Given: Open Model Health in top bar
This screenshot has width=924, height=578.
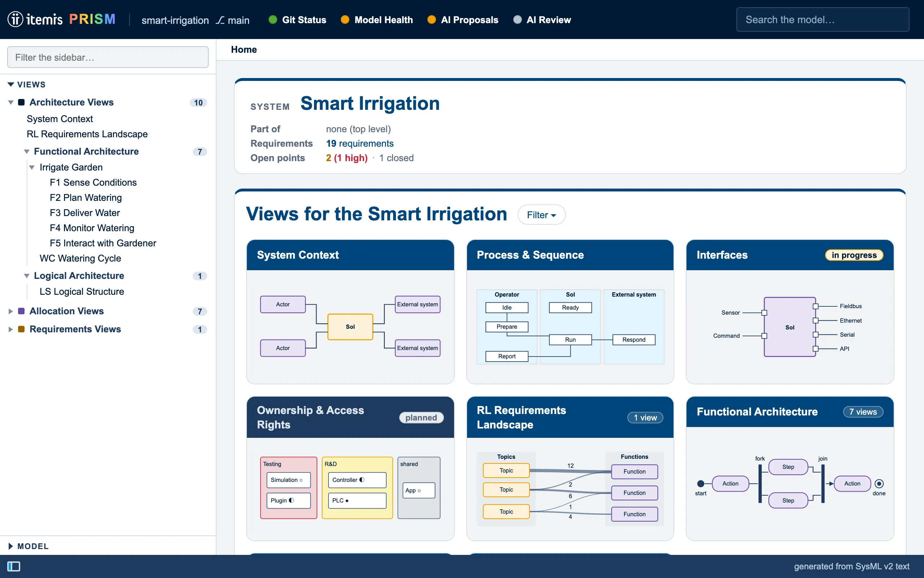Looking at the screenshot, I should pos(376,20).
